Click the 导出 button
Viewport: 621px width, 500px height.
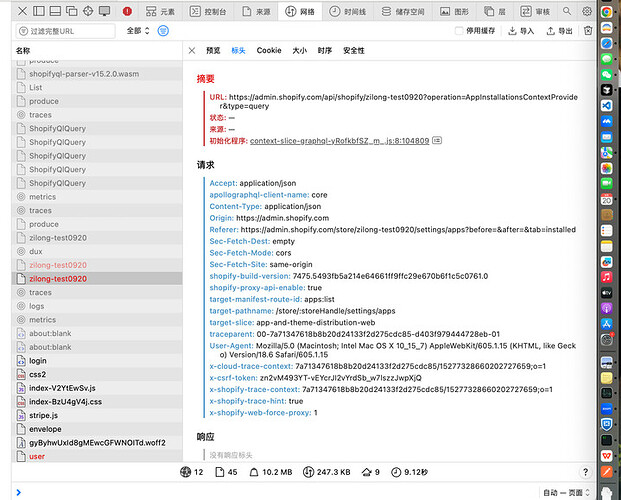560,31
